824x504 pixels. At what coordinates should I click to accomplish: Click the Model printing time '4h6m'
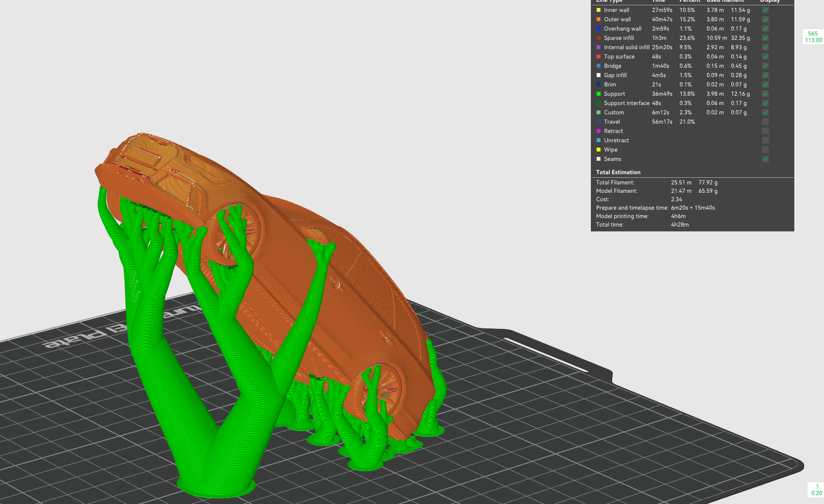coord(678,216)
